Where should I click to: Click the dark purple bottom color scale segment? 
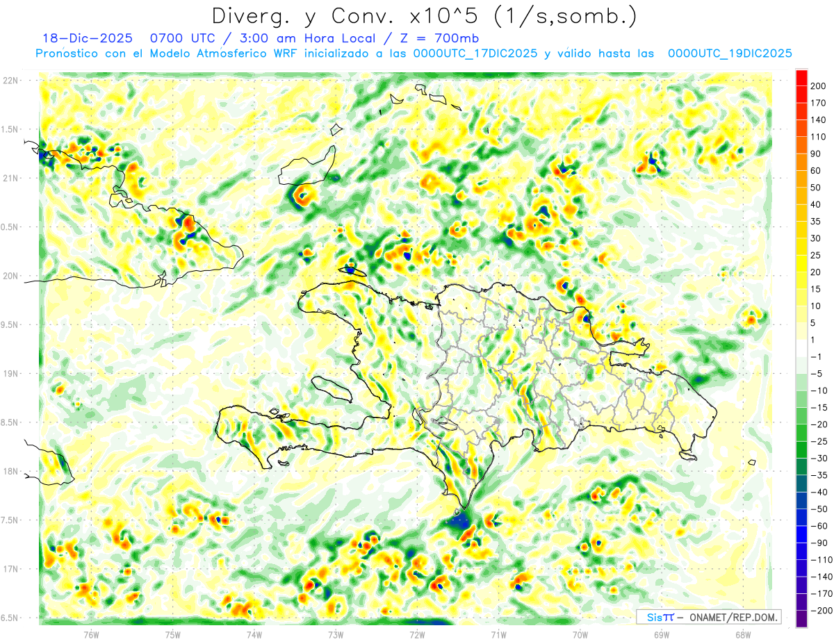pos(801,618)
